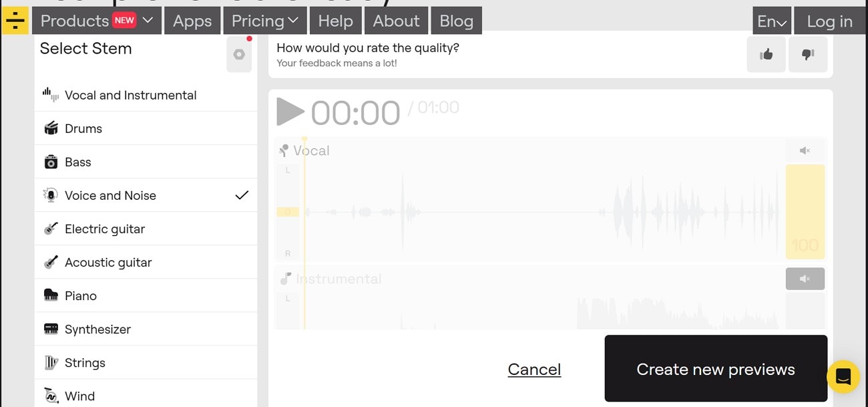Open the yellow chat support bubble
Image resolution: width=868 pixels, height=407 pixels.
[x=843, y=376]
